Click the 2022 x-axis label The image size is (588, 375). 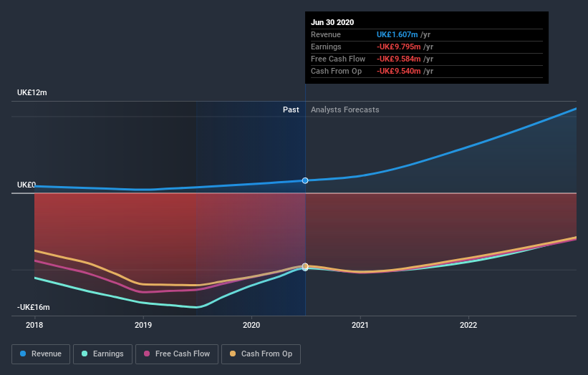coord(468,325)
